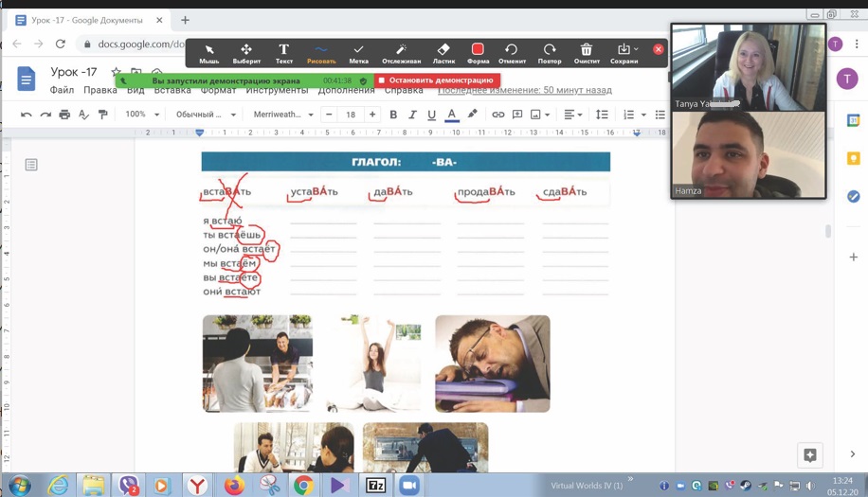Image resolution: width=868 pixels, height=497 pixels.
Task: Open the Google Docs home icon
Action: [26, 79]
